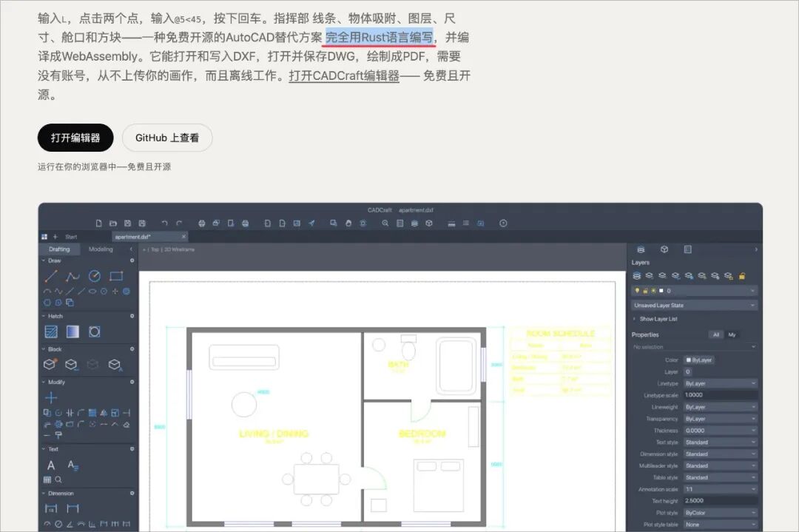Select the All properties filter

pyautogui.click(x=716, y=334)
